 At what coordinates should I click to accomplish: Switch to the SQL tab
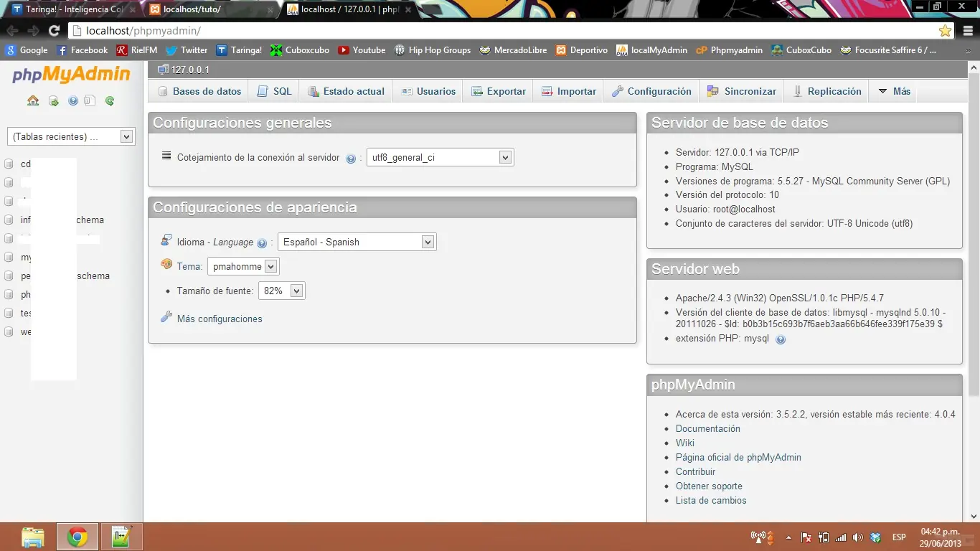point(274,91)
